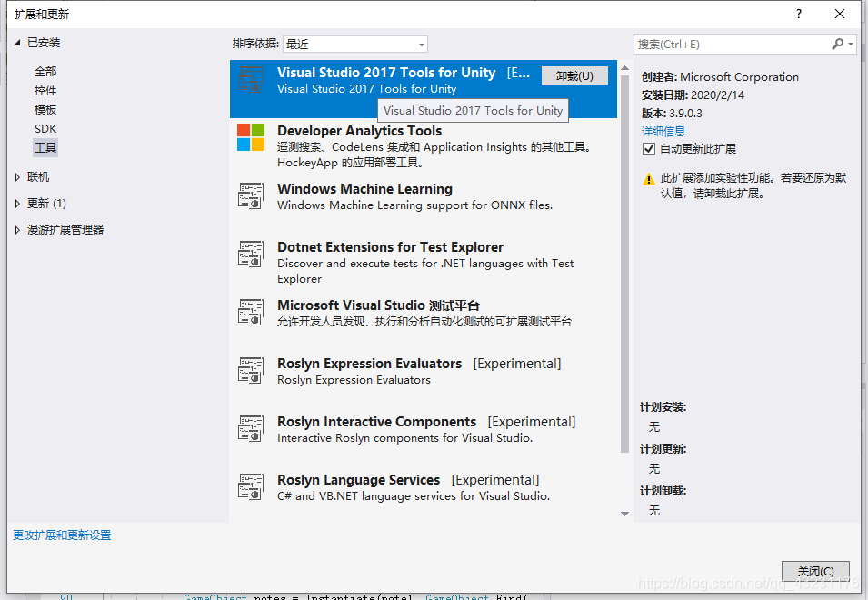Click the extension list scrollbar thumb
Screen dimensions: 868x600
pos(624,264)
